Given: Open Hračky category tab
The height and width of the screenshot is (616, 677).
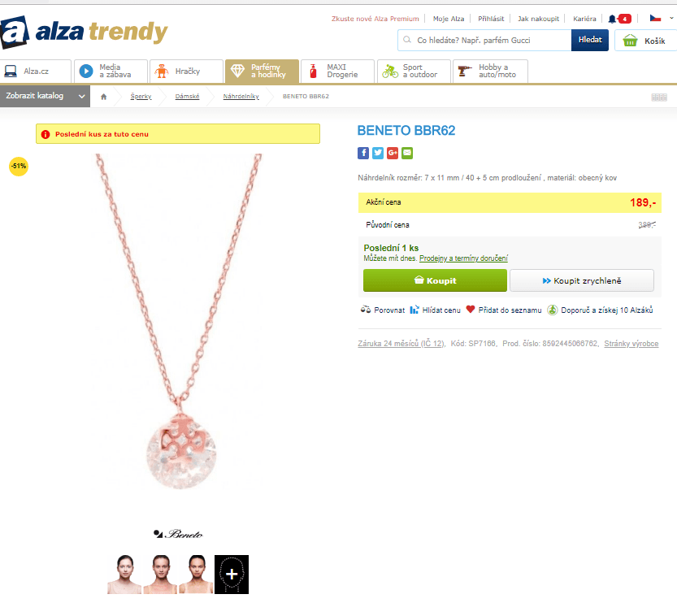Looking at the screenshot, I should tap(186, 72).
